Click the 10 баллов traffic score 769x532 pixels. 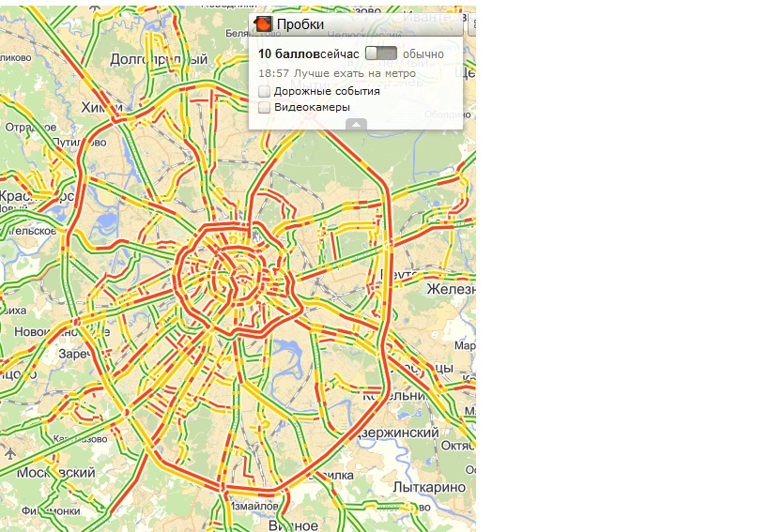(289, 53)
